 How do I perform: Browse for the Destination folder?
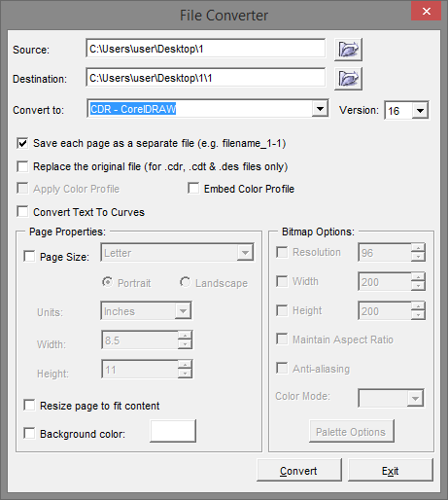click(x=348, y=79)
